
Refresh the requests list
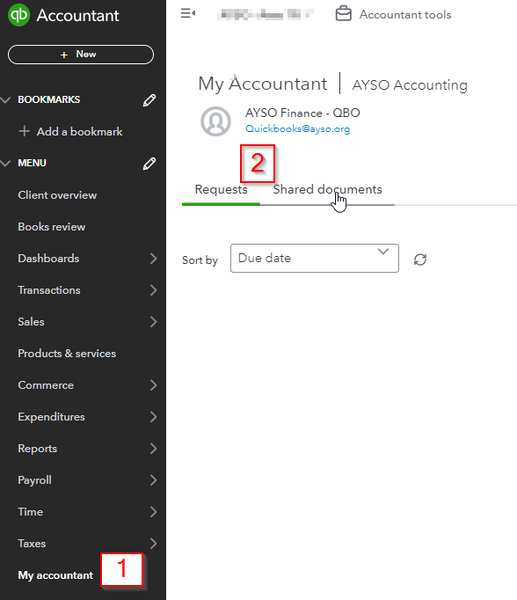pyautogui.click(x=420, y=259)
